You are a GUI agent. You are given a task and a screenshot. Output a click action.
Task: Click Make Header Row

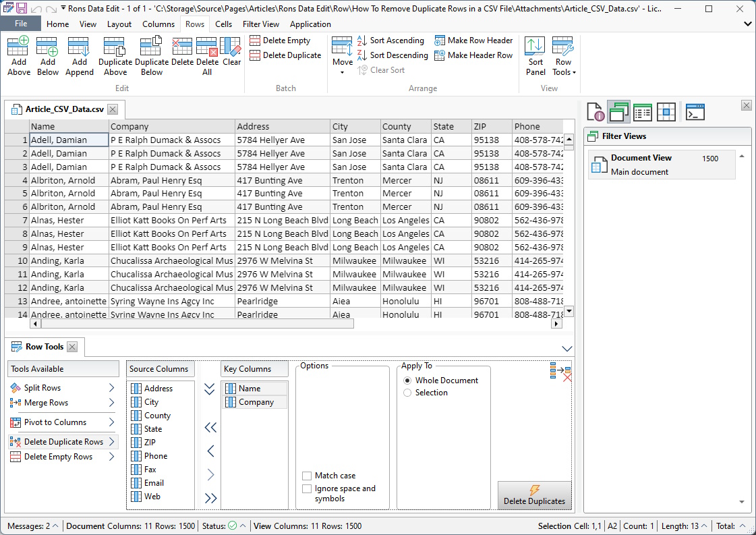pyautogui.click(x=473, y=55)
